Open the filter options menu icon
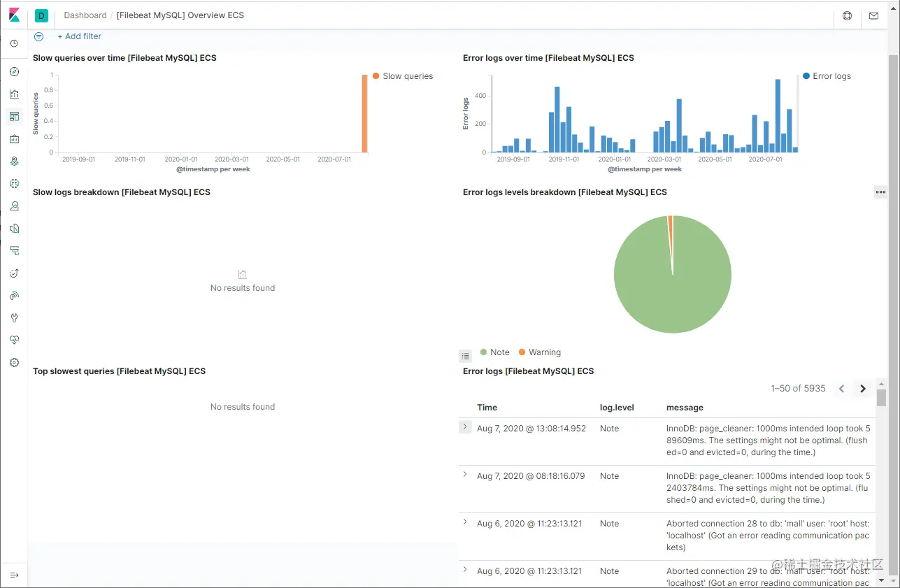900x588 pixels. (39, 36)
